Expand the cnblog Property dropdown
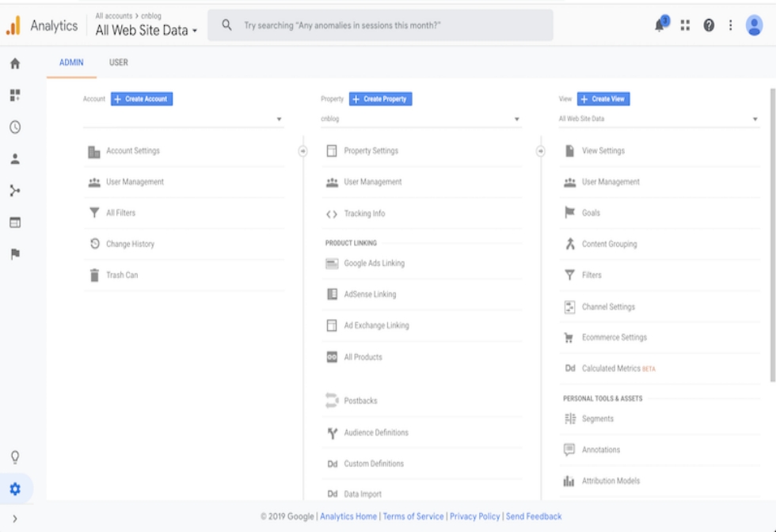 coord(420,120)
